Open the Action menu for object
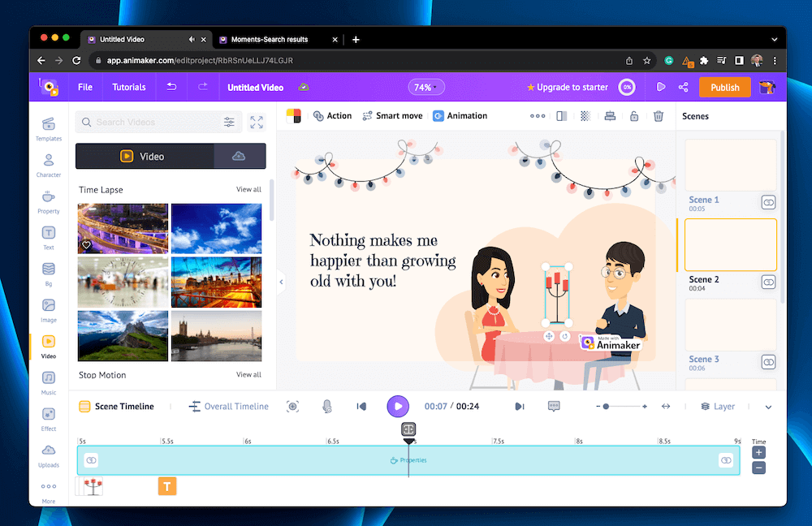This screenshot has height=526, width=812. click(332, 116)
